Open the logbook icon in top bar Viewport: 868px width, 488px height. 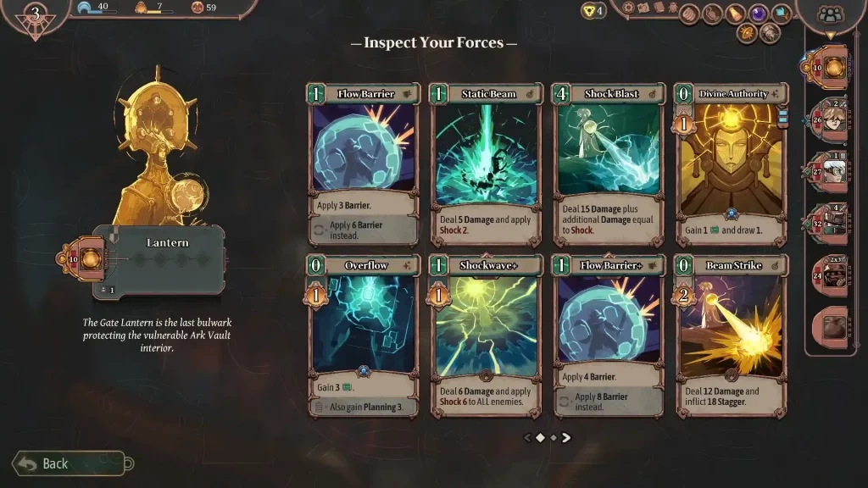(659, 8)
